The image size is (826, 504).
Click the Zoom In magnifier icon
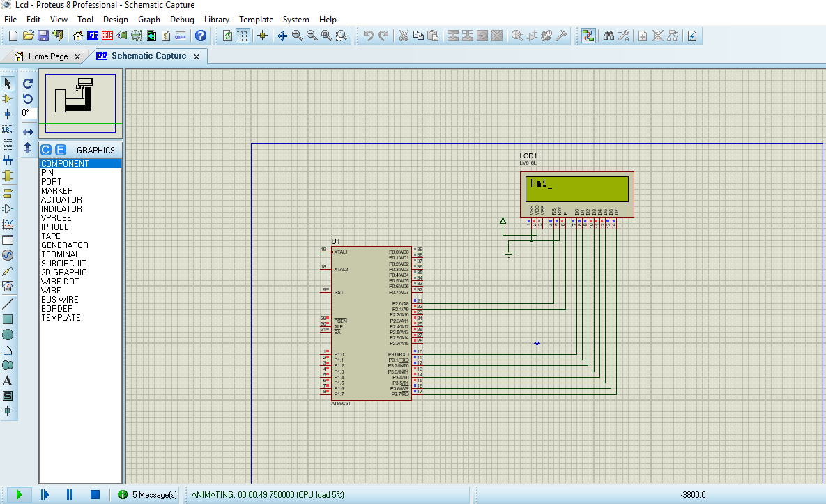296,36
